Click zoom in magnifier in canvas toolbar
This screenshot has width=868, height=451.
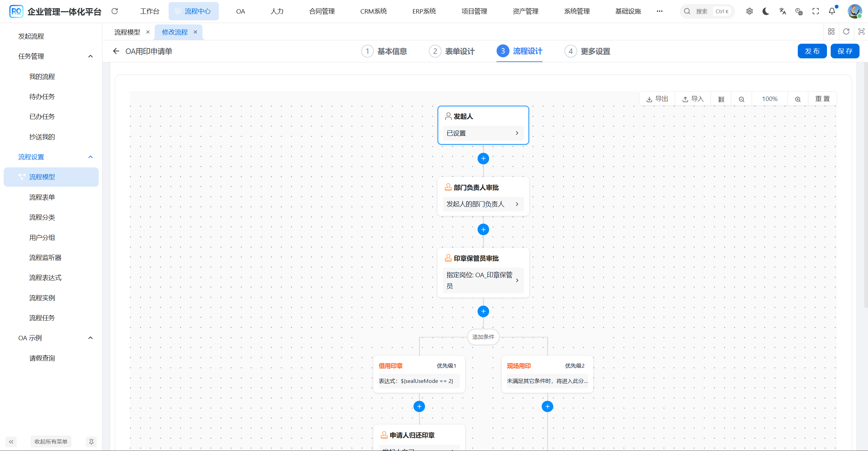(x=798, y=99)
